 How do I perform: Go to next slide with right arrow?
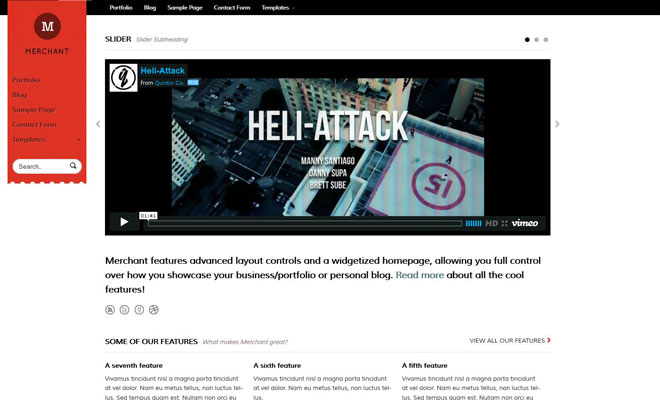click(557, 124)
